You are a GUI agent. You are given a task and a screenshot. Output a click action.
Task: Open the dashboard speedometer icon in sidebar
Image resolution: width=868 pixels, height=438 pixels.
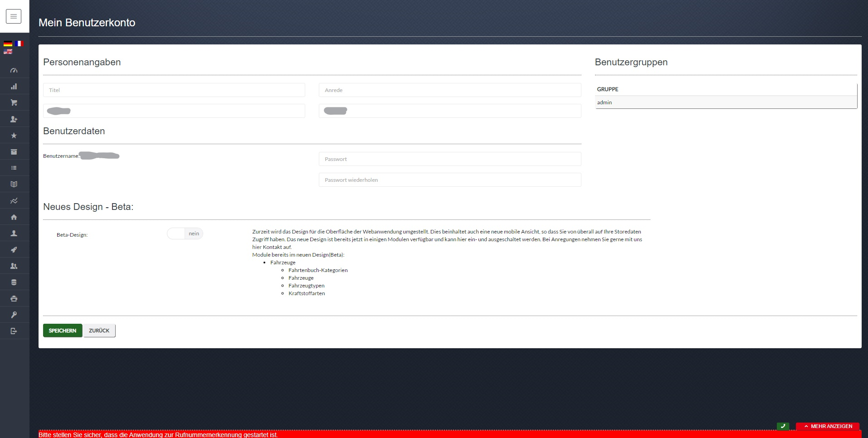(14, 70)
